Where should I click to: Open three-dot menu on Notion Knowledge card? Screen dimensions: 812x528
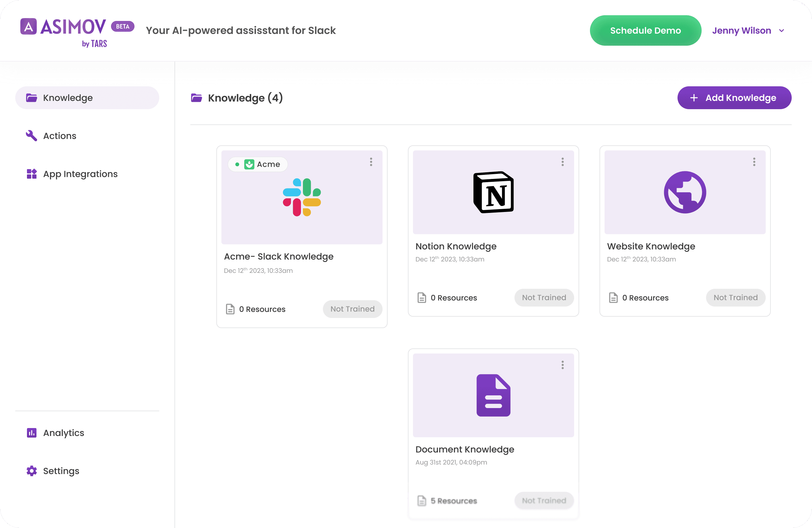563,162
